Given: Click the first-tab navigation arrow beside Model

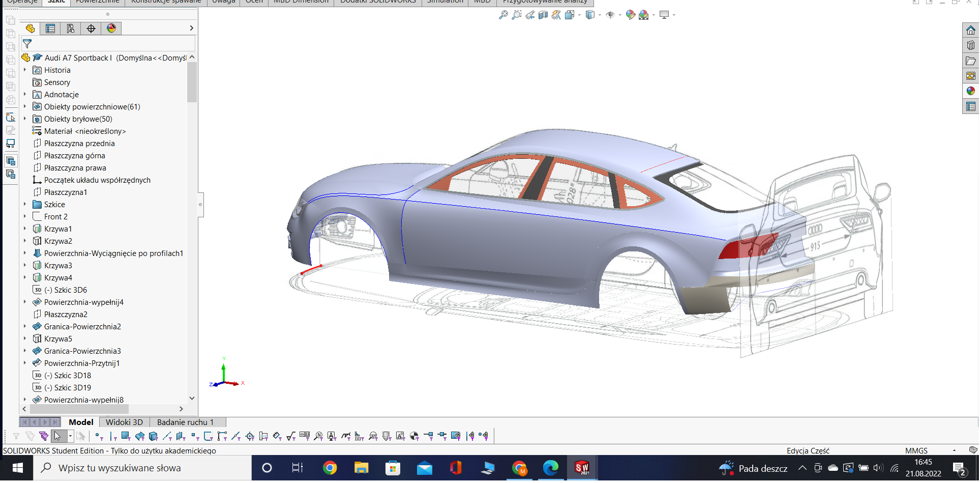Looking at the screenshot, I should [x=24, y=422].
